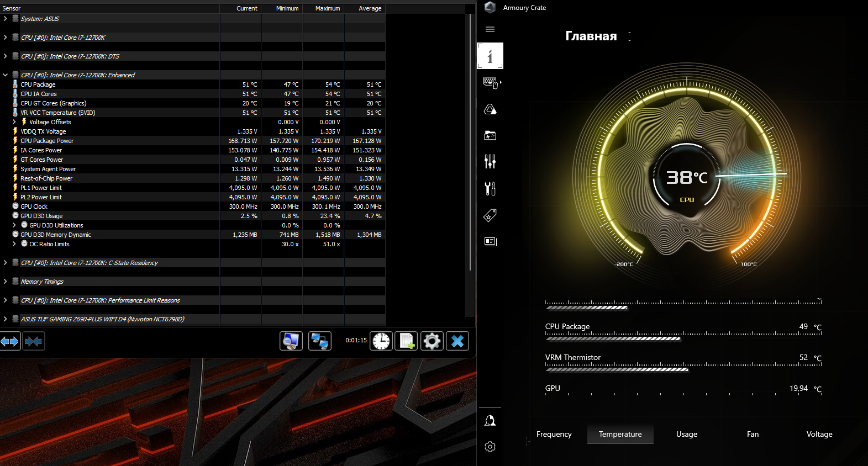Switch to the Usage tab
The width and height of the screenshot is (868, 466).
[x=687, y=434]
